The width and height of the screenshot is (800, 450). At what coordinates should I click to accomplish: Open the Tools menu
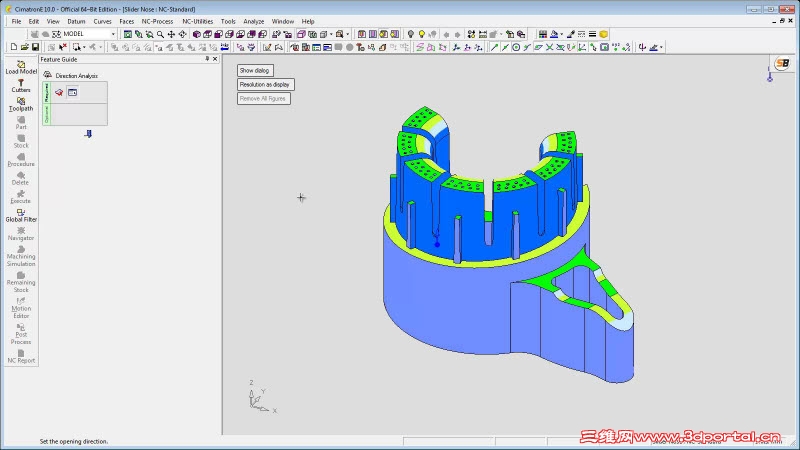[x=228, y=21]
